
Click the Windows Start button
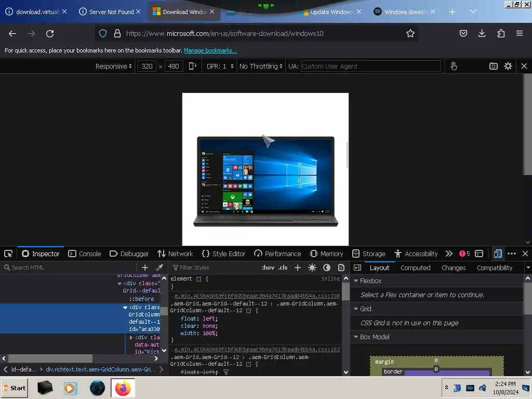(x=15, y=388)
